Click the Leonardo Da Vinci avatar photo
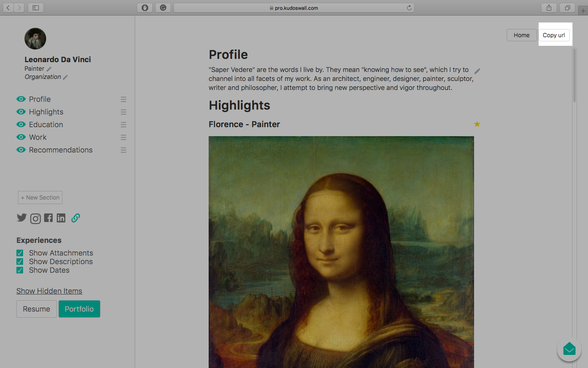Screen dimensions: 588x368 (35, 39)
